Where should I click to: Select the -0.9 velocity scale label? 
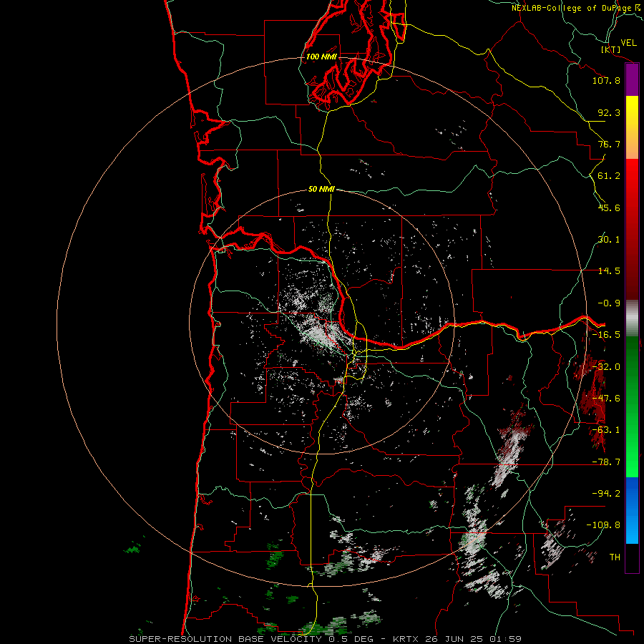(609, 303)
